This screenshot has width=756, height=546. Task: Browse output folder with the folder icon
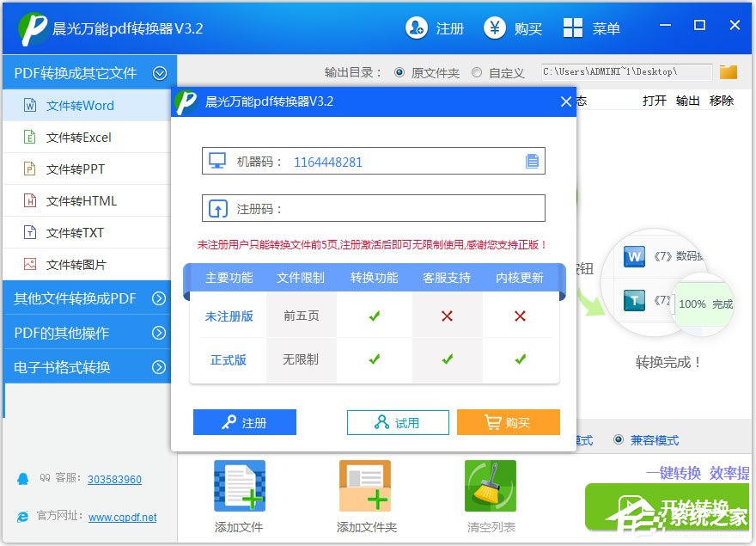coord(728,72)
